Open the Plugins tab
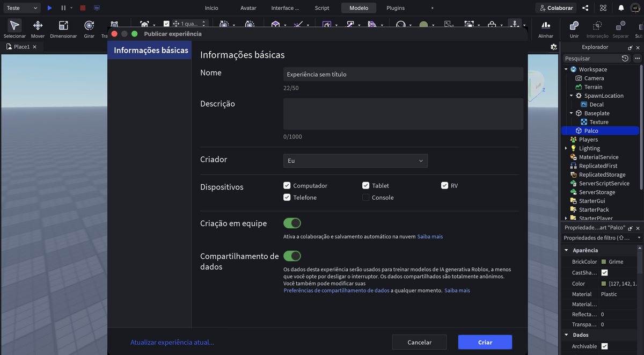644x355 pixels. pyautogui.click(x=396, y=8)
